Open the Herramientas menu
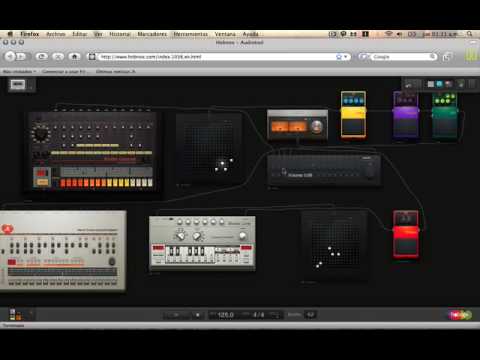The image size is (480, 360). pyautogui.click(x=191, y=34)
